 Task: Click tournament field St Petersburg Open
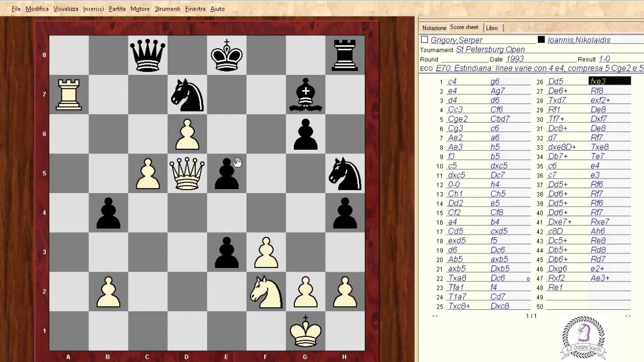(491, 49)
